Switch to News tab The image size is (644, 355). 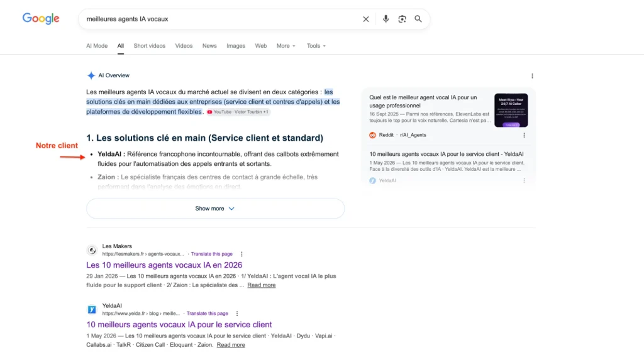[209, 46]
